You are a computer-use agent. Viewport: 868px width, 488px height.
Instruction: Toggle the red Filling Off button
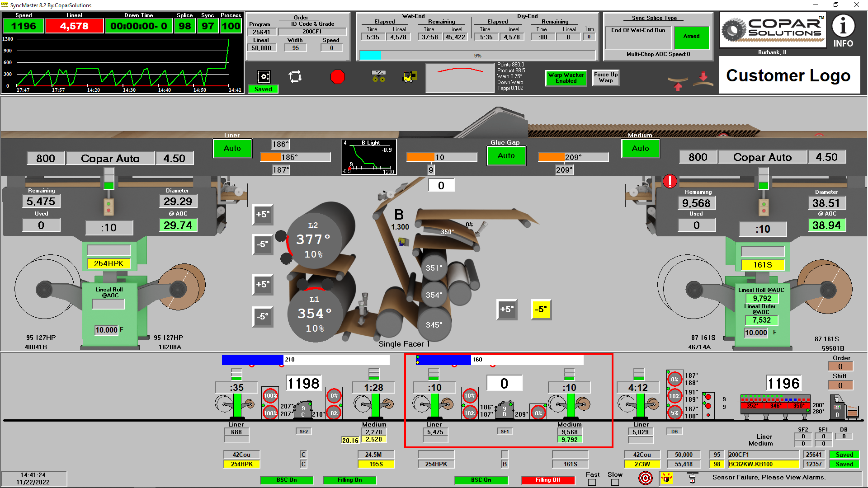pos(548,480)
